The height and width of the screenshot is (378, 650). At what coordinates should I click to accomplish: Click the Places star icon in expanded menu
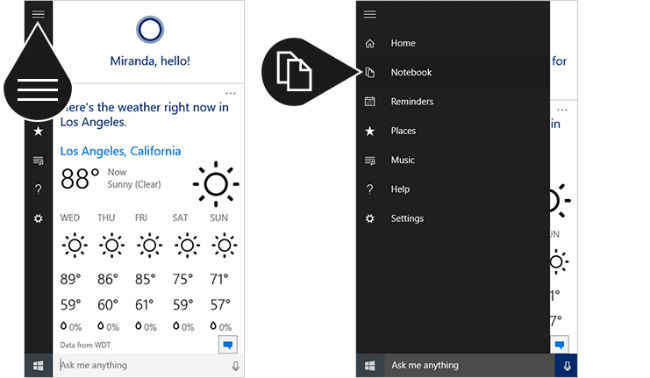click(x=370, y=131)
